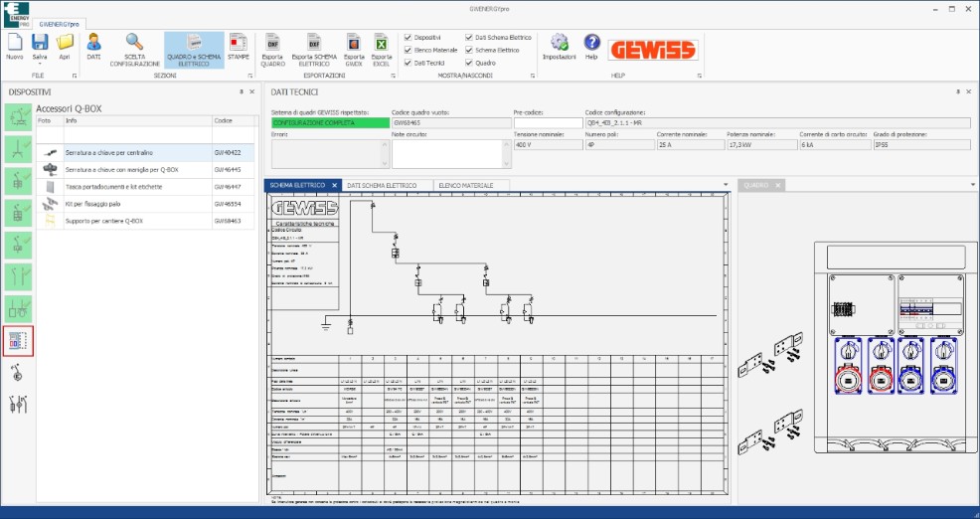The image size is (980, 519).
Task: Pin the DATI TECNICI panel
Action: [x=958, y=91]
